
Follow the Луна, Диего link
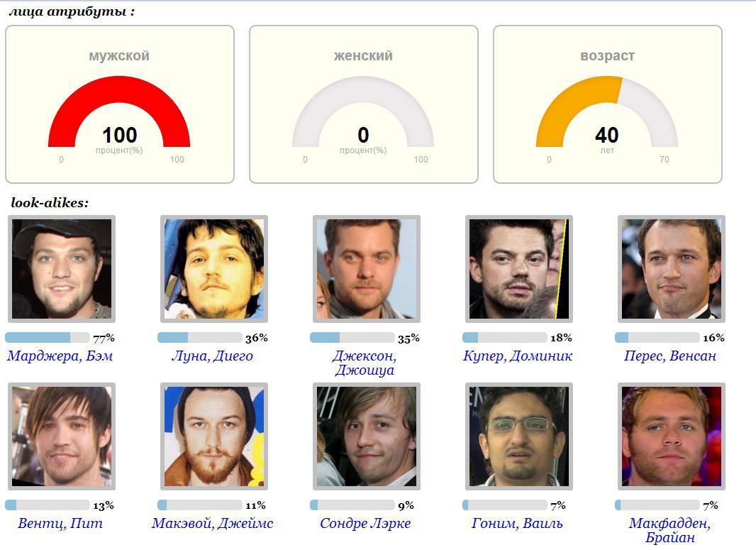pyautogui.click(x=212, y=356)
